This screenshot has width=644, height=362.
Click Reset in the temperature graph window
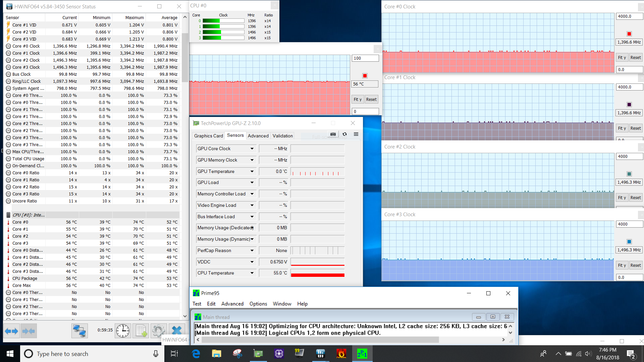[x=371, y=100]
